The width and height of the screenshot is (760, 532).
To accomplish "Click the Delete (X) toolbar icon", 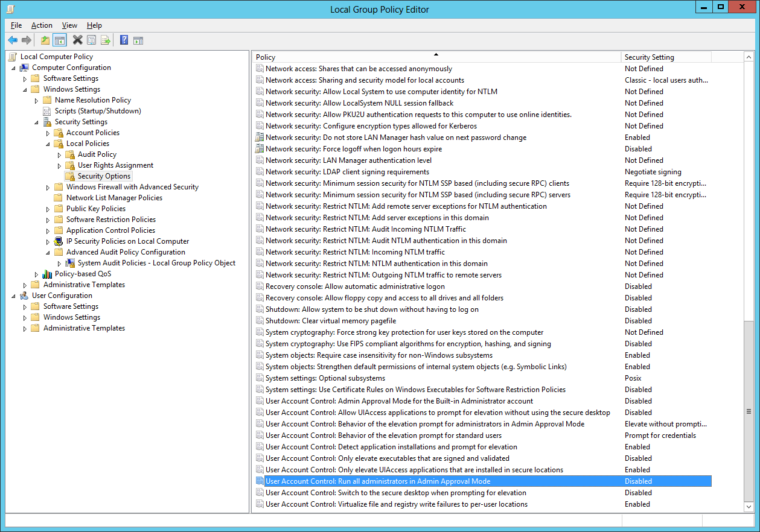I will [x=77, y=40].
